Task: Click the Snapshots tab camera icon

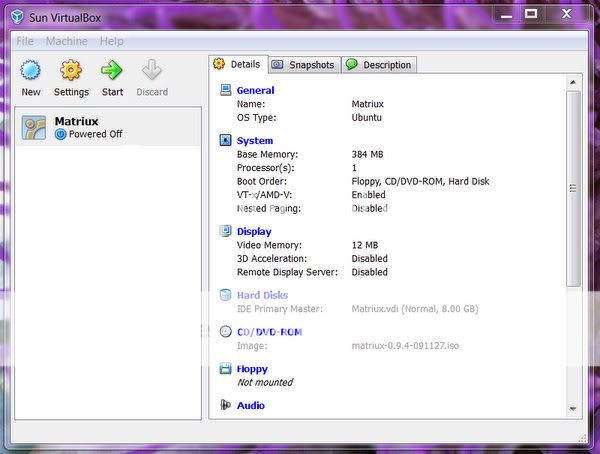Action: pyautogui.click(x=277, y=64)
